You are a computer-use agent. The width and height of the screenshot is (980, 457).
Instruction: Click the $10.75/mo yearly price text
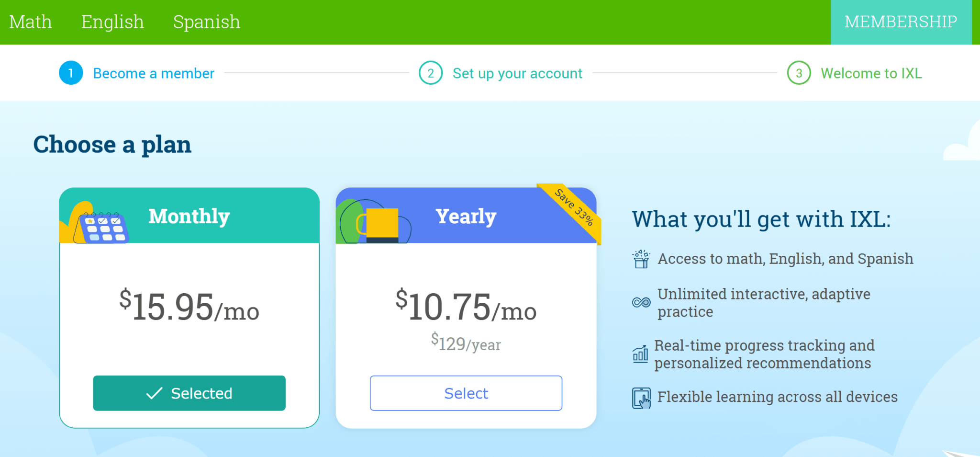coord(466,307)
